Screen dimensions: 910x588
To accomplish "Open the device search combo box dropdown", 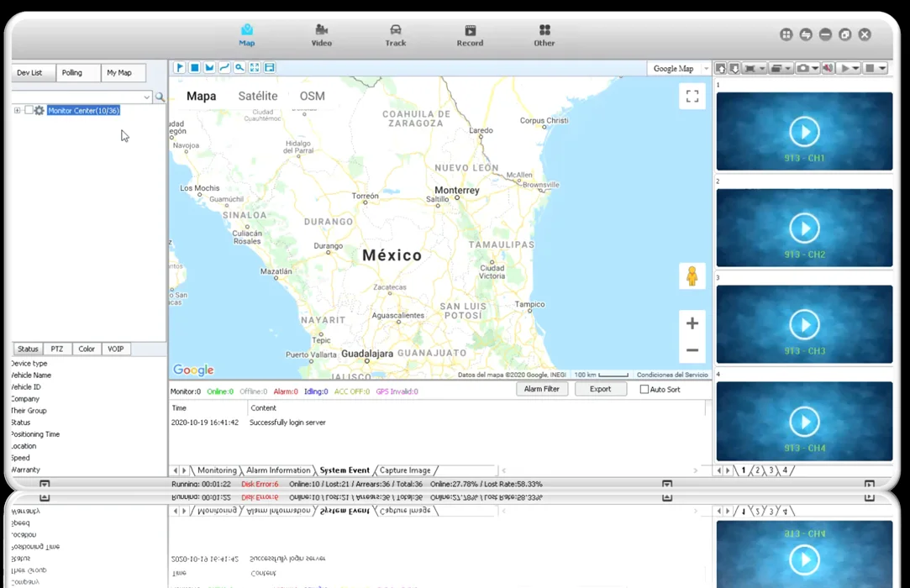I will coord(147,97).
